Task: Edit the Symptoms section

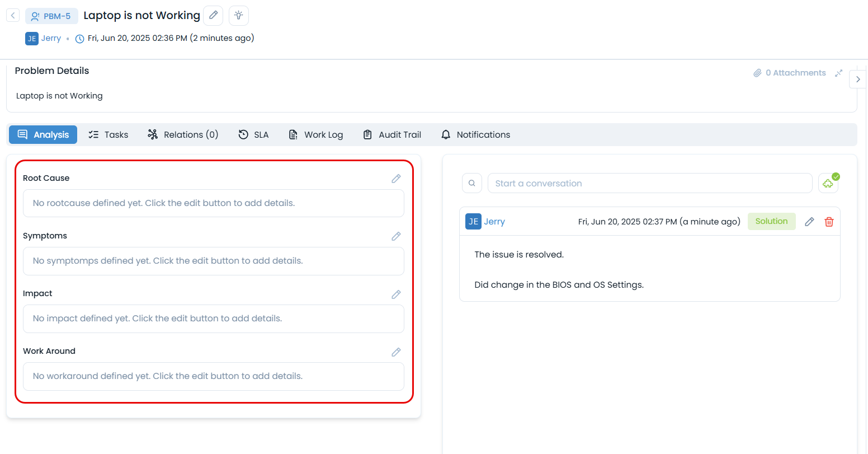Action: click(x=396, y=236)
